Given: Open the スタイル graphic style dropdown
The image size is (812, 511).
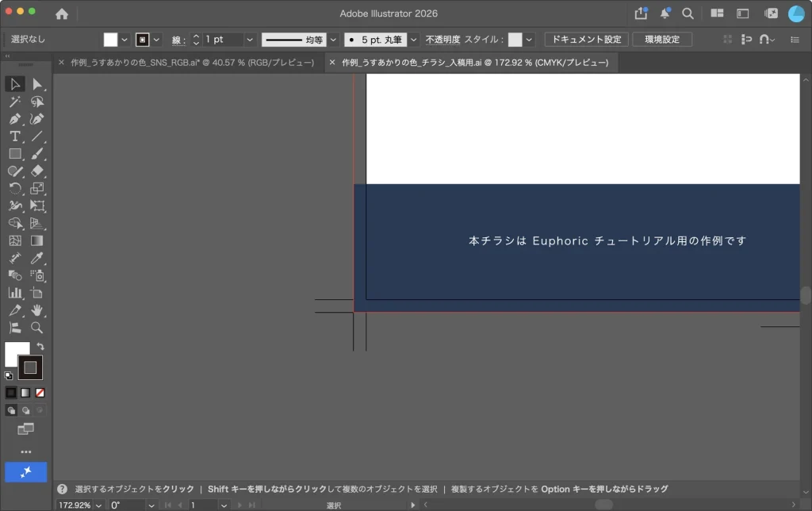Looking at the screenshot, I should click(529, 40).
